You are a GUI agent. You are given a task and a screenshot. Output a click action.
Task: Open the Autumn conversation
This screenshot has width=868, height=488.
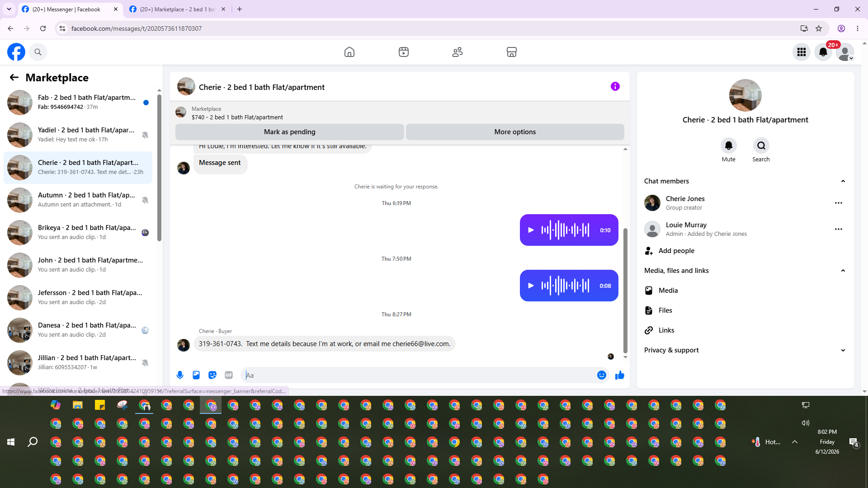pos(78,200)
